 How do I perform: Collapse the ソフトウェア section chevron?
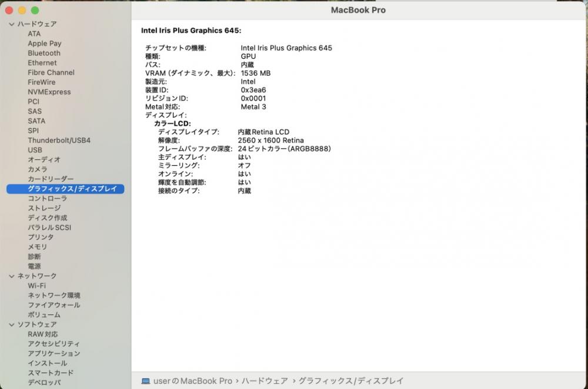pos(12,325)
